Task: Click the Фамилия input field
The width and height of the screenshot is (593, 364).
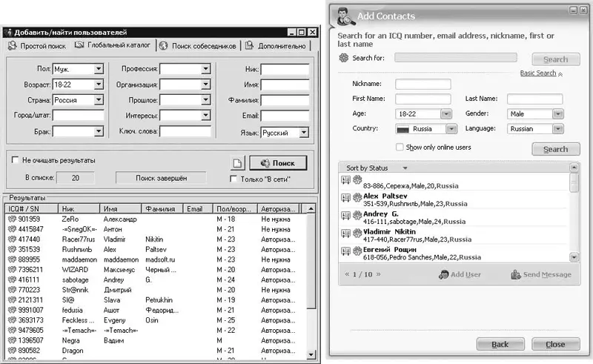Action: coord(285,100)
